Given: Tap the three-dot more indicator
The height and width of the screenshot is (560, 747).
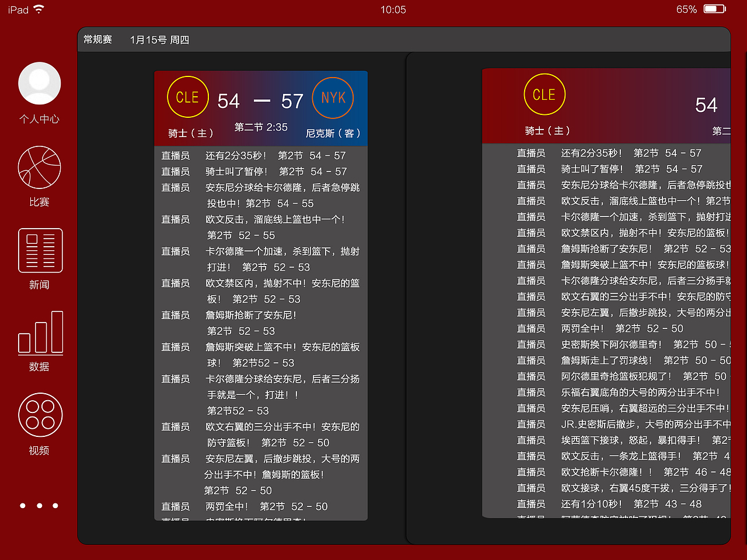Looking at the screenshot, I should coord(39,506).
